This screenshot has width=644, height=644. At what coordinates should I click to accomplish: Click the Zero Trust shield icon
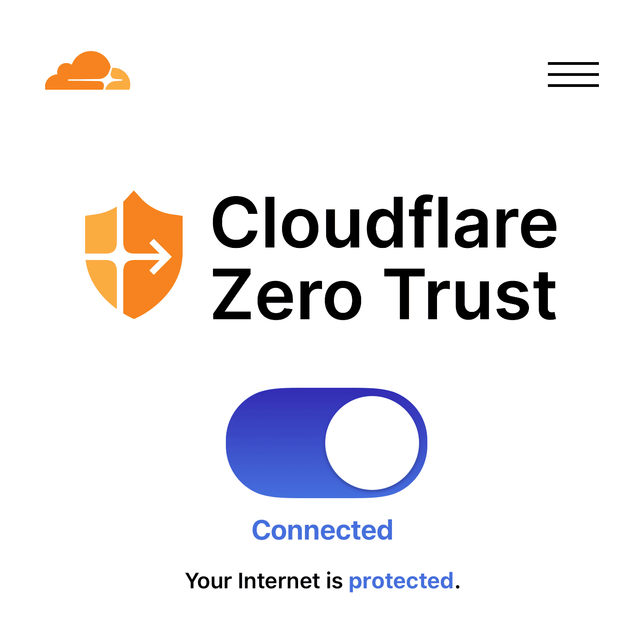click(x=134, y=254)
